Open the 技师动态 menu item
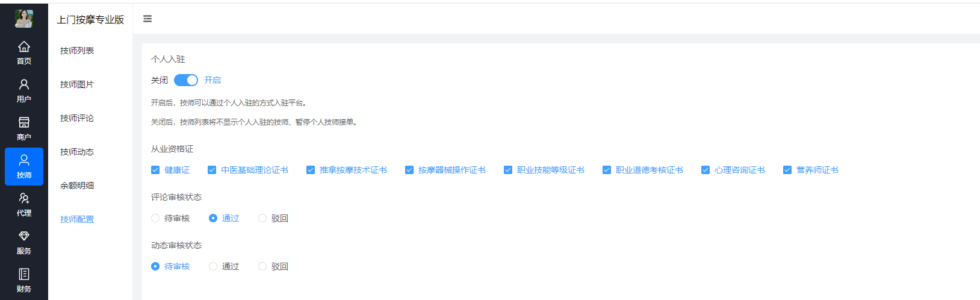The height and width of the screenshot is (300, 980). 77,152
